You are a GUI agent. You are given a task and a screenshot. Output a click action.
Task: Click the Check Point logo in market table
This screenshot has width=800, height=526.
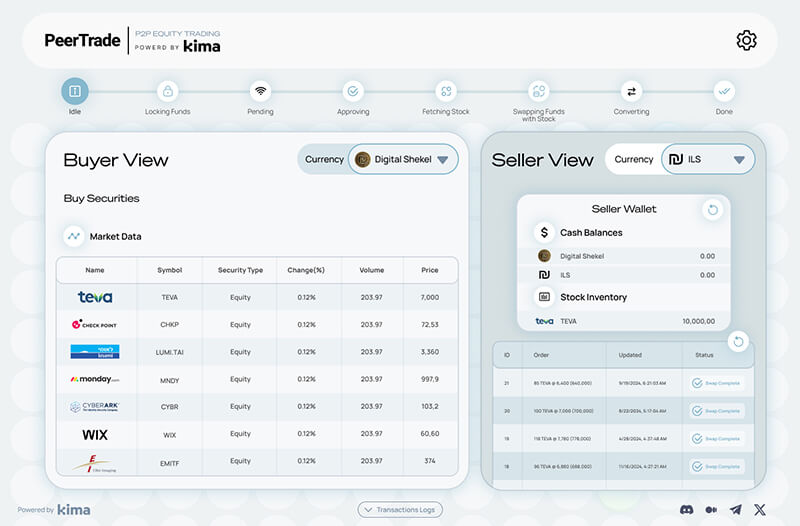[x=94, y=324]
